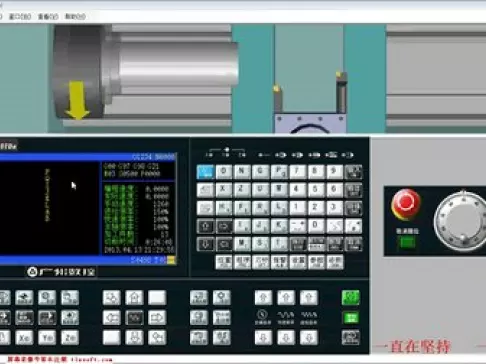Screen dimensions: 486x364
Task: Click the dark cursor up arrow key
Action: point(205,226)
